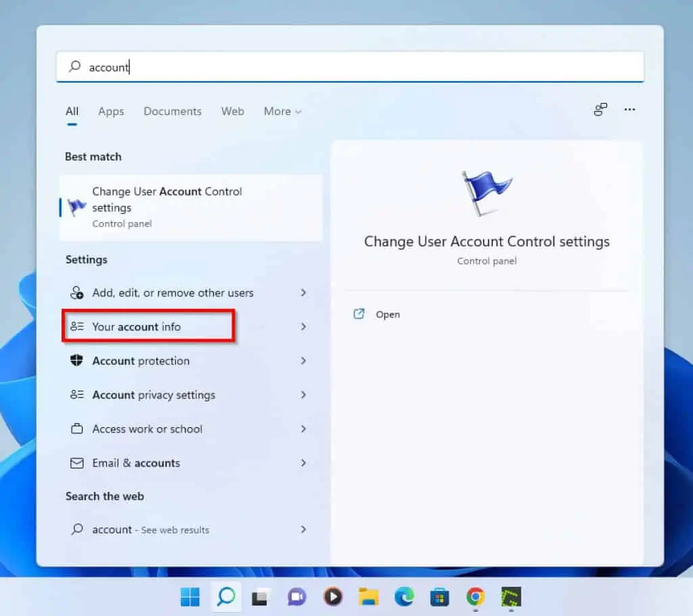Expand arrow for Add, edit, or remove other users
The width and height of the screenshot is (693, 616).
(303, 293)
